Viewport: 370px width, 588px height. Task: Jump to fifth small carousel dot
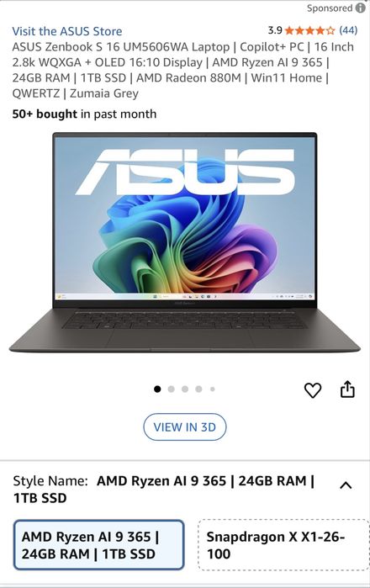(213, 389)
